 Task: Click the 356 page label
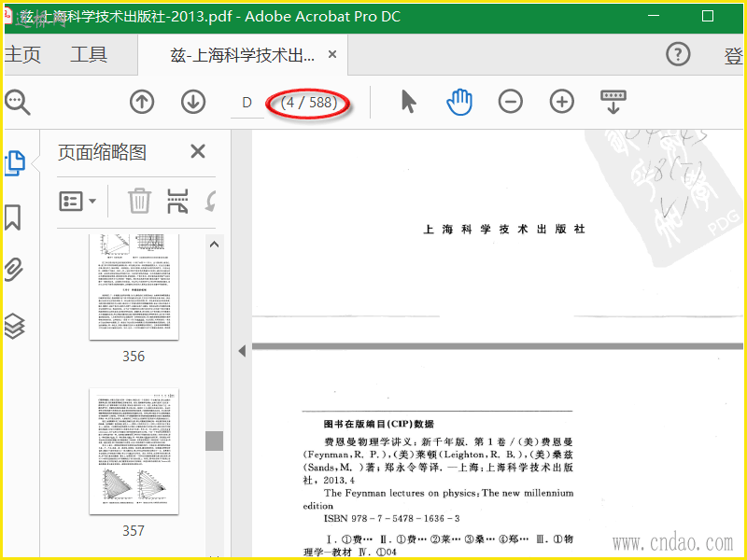(x=134, y=357)
